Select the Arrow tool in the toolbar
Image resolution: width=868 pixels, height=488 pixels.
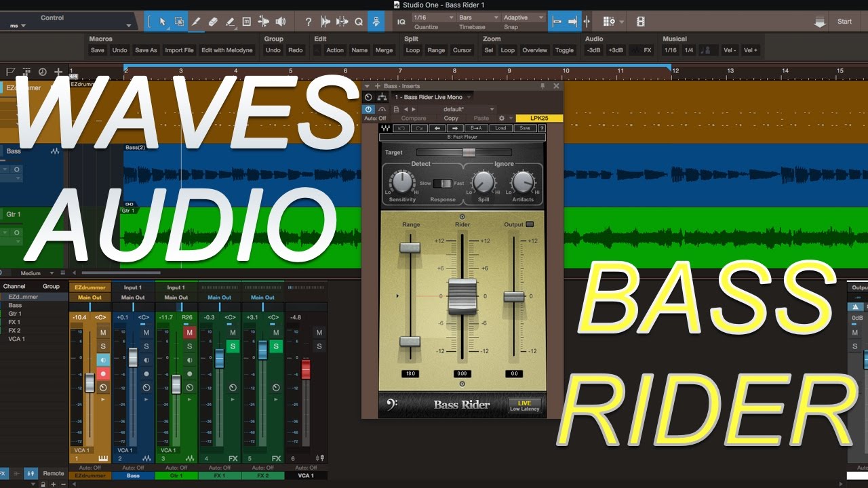coord(163,22)
